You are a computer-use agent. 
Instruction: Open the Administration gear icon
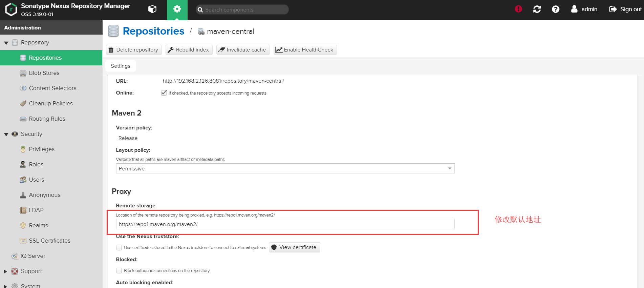177,9
